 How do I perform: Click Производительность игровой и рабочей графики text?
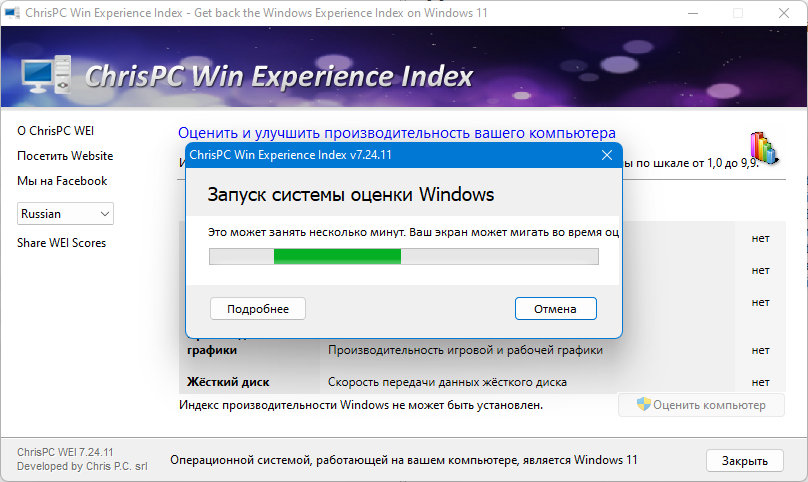(465, 350)
